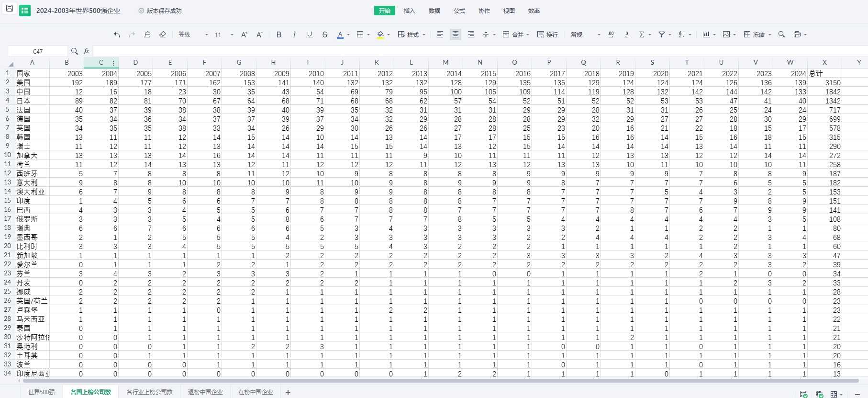Select the format painter icon
868x398 pixels.
[147, 34]
